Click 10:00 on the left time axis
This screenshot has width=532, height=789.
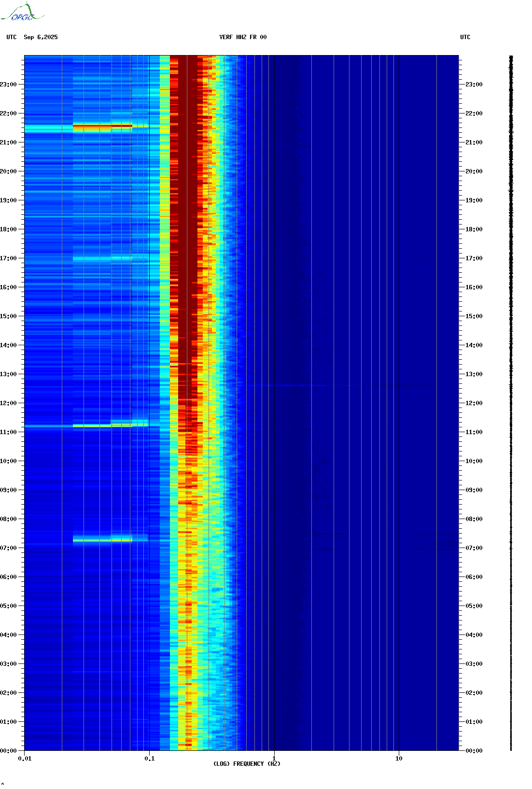click(8, 461)
